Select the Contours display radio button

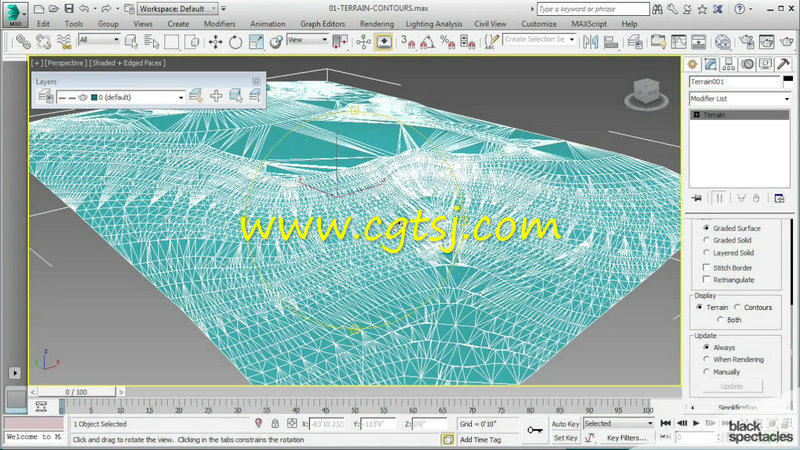click(737, 307)
